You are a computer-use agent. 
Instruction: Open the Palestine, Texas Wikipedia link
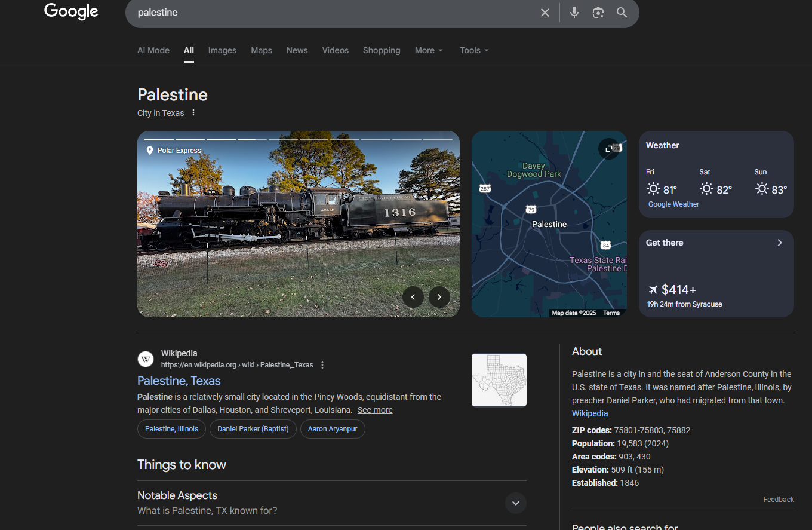pyautogui.click(x=179, y=381)
